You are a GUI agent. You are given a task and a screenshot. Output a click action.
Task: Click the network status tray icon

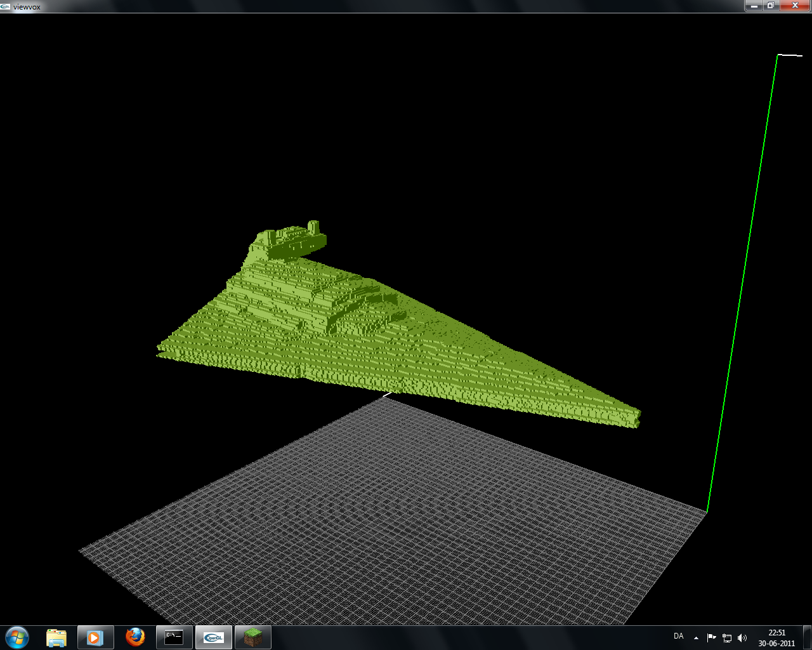727,637
